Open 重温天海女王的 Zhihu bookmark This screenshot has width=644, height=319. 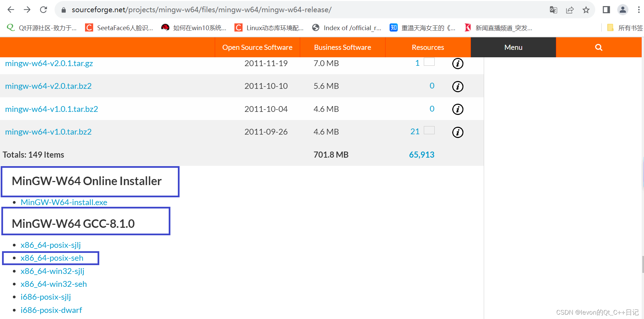[422, 28]
